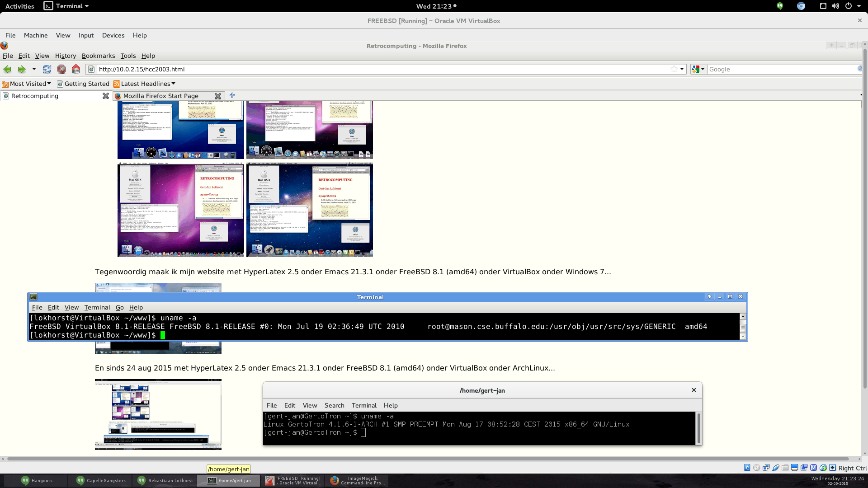
Task: Open Terminal menu in FreeBSD Terminal window
Action: coord(97,307)
